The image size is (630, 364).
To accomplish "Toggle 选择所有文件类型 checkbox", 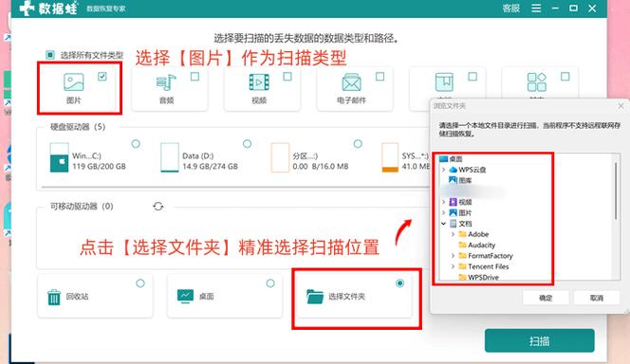I will [x=50, y=55].
